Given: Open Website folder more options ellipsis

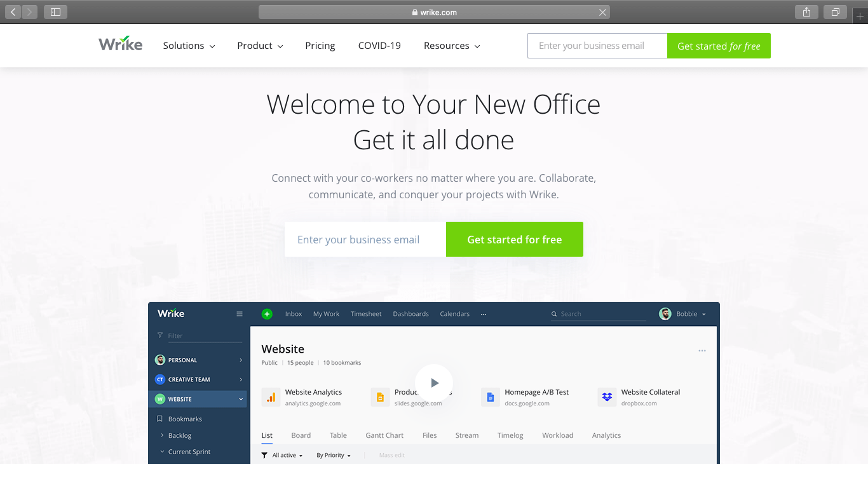Looking at the screenshot, I should tap(702, 350).
